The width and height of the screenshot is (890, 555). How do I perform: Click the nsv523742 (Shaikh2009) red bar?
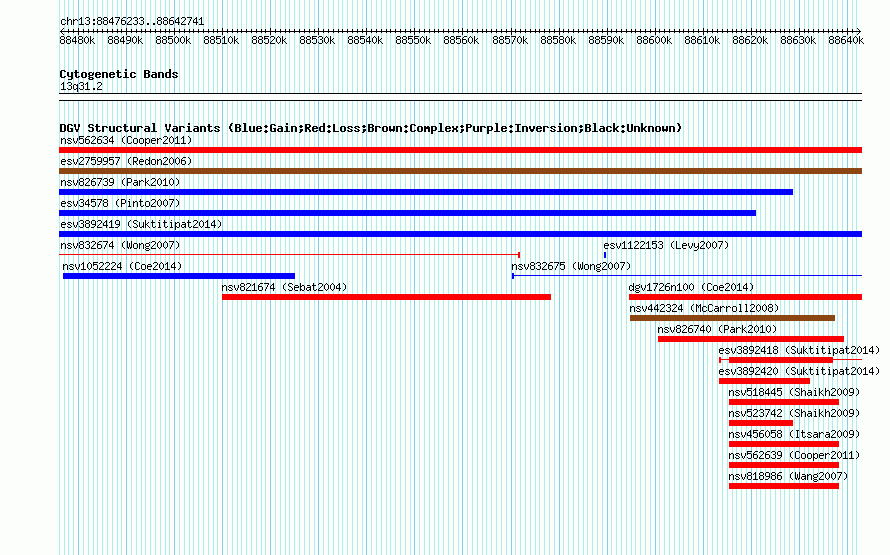761,423
